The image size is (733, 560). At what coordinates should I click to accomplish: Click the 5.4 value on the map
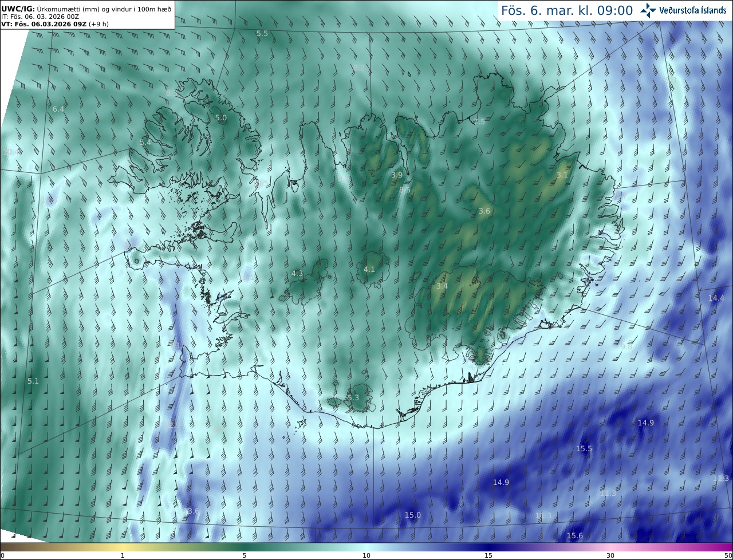[145, 142]
